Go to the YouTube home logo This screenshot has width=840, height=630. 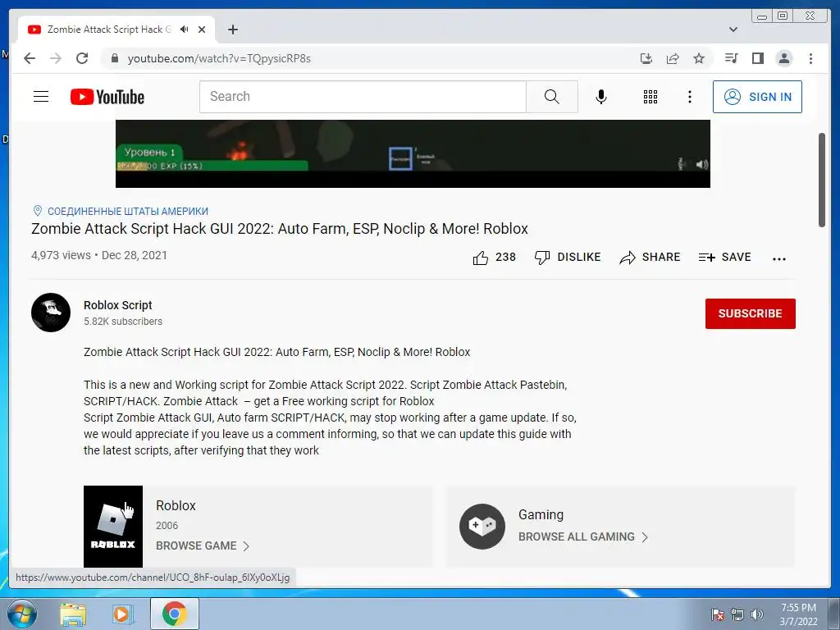coord(107,97)
